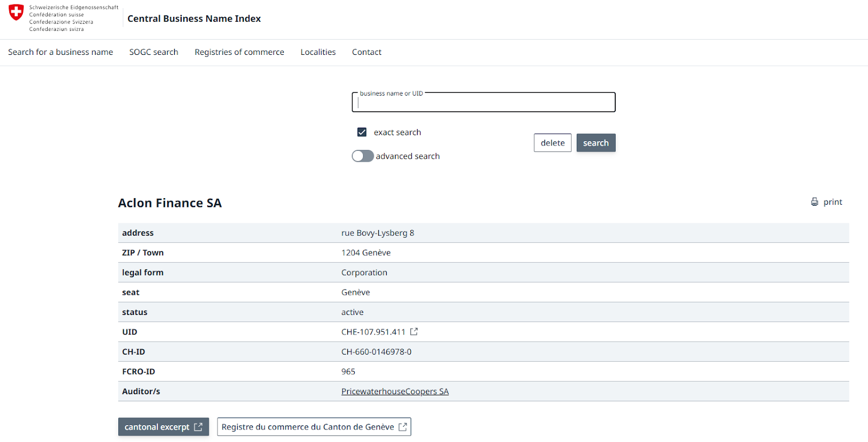
Task: Click the printer icon
Action: point(814,202)
